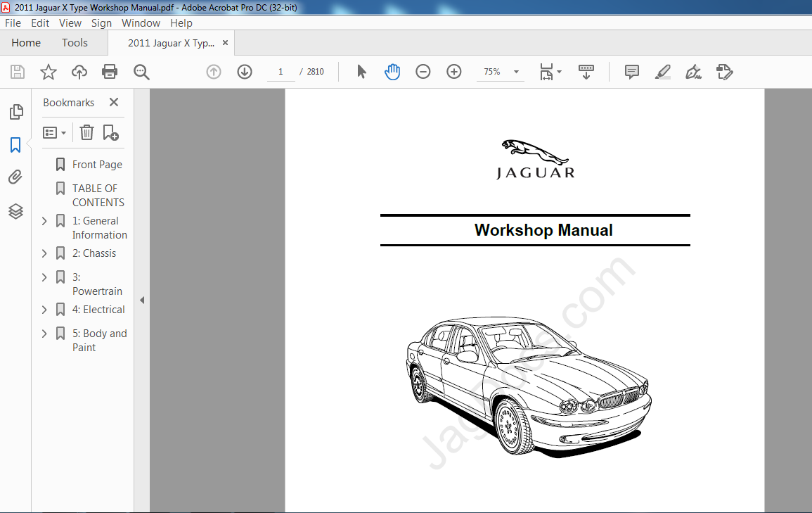Click the Save file icon
The width and height of the screenshot is (812, 513).
[x=18, y=72]
